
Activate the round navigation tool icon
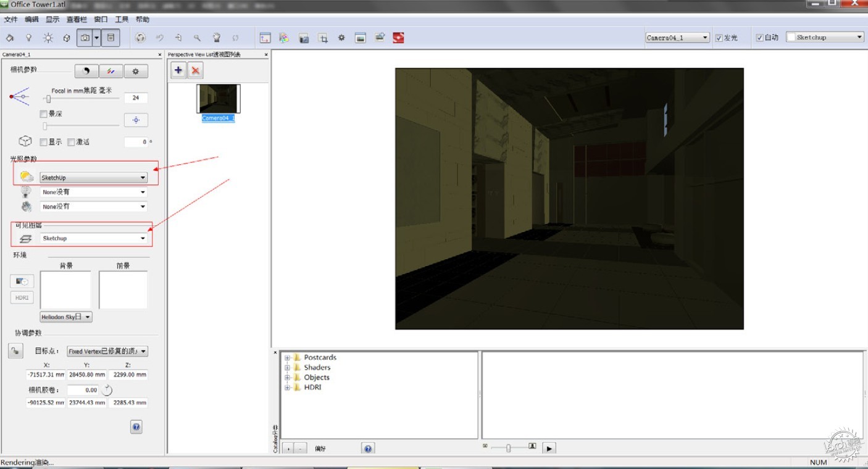(140, 38)
